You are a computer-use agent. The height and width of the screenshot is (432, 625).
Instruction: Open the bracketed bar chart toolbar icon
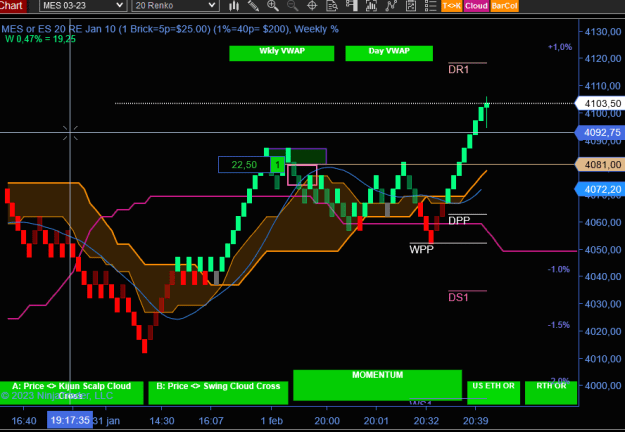[371, 6]
